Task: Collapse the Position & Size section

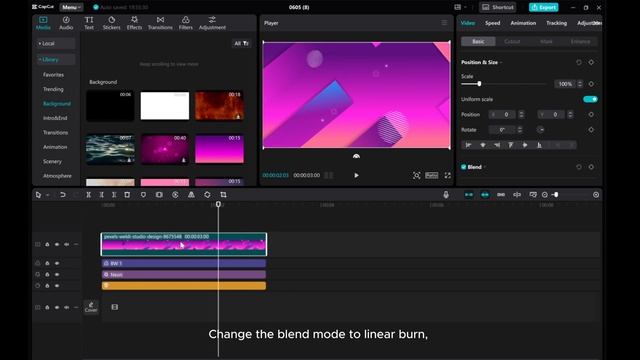Action: [x=501, y=62]
